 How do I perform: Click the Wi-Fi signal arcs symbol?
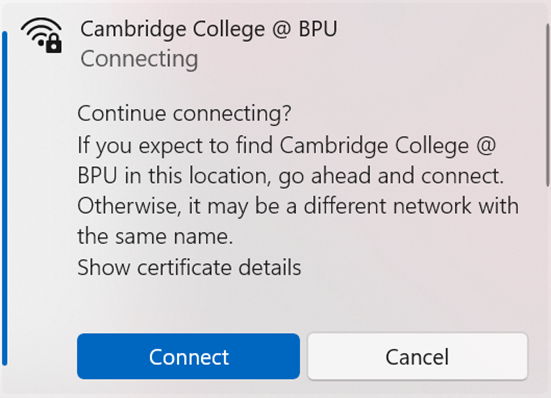click(x=39, y=31)
